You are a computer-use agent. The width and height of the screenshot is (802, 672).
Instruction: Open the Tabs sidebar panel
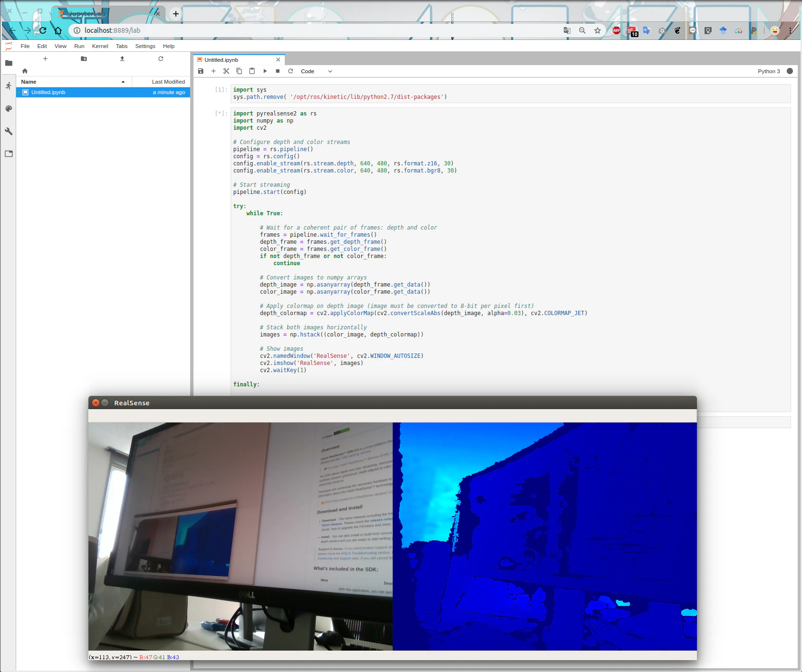(x=9, y=154)
